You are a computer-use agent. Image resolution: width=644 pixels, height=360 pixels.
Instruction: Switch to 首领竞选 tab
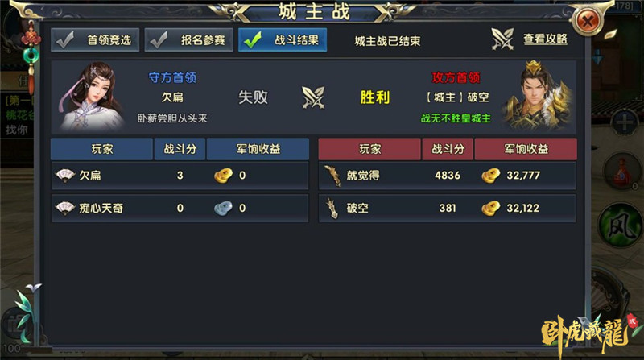95,39
